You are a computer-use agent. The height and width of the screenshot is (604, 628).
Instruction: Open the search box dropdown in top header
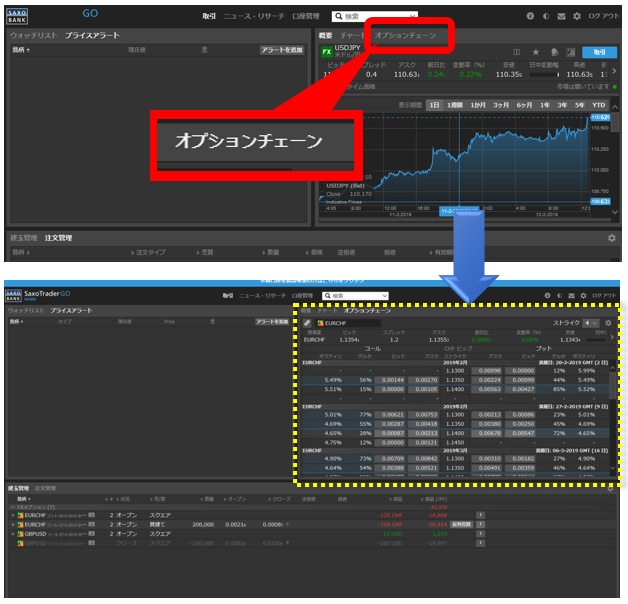(x=413, y=16)
